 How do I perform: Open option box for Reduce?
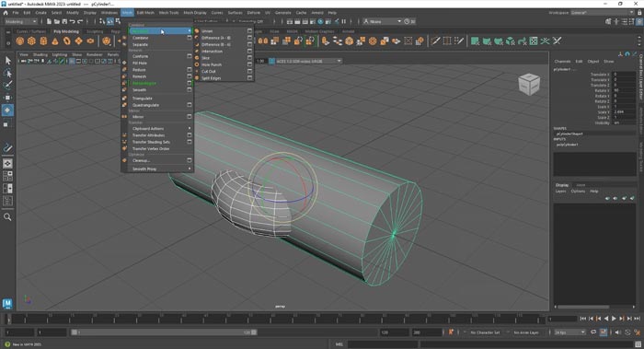190,70
